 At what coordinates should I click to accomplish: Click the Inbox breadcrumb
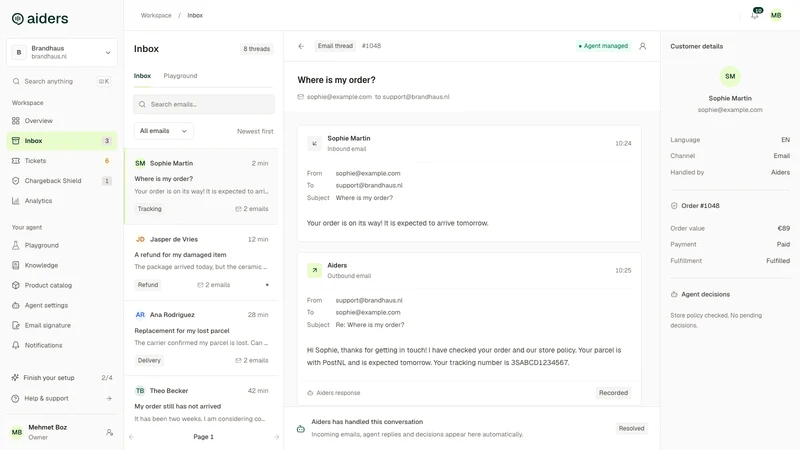[195, 15]
